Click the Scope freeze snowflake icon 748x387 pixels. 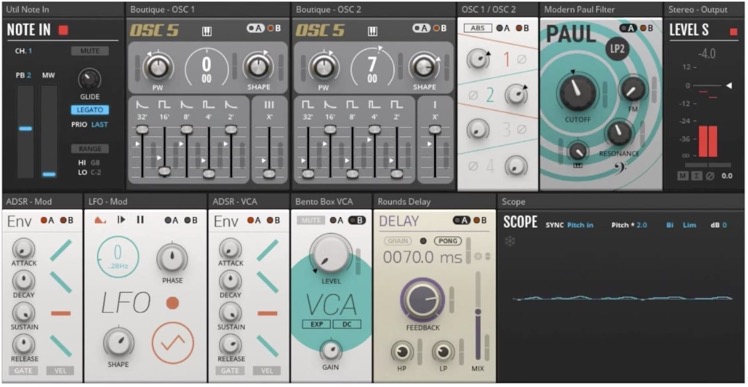point(510,241)
